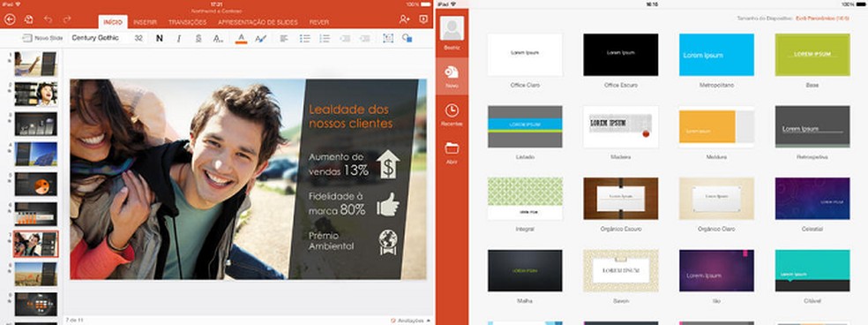
Task: Choose the Malha template
Action: (525, 270)
